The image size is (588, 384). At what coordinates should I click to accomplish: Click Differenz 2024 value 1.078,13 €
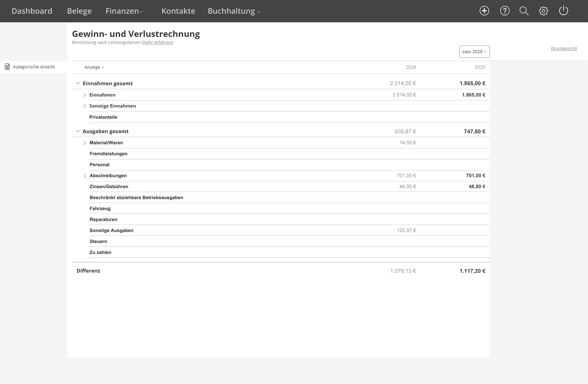[x=403, y=271]
